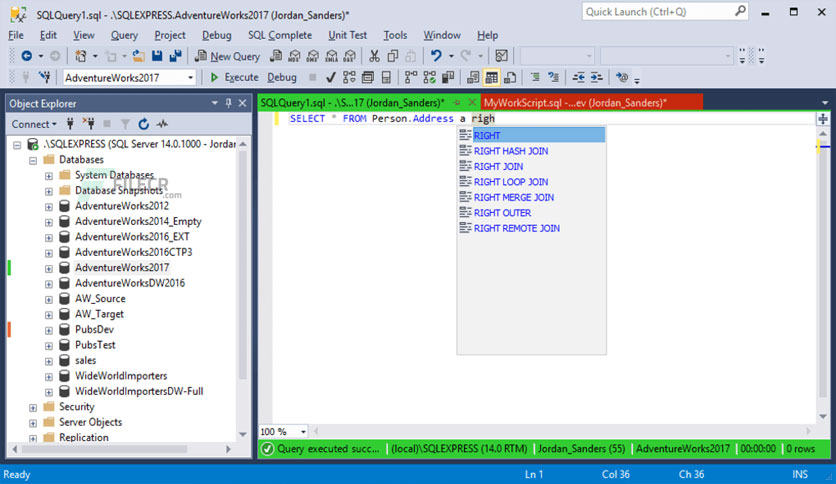Click the New Project icon

pos(81,56)
